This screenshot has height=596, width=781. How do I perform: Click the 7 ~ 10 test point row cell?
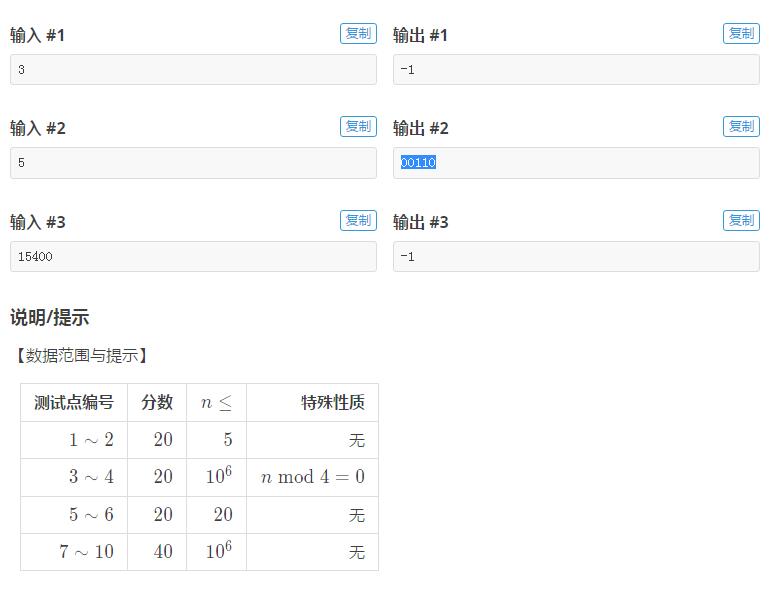[x=86, y=552]
